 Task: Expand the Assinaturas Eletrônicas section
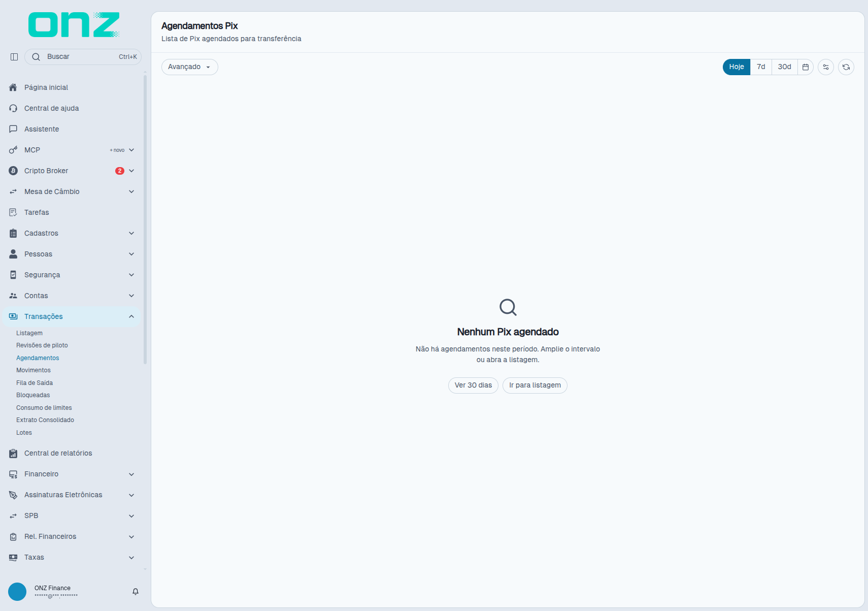(x=131, y=495)
